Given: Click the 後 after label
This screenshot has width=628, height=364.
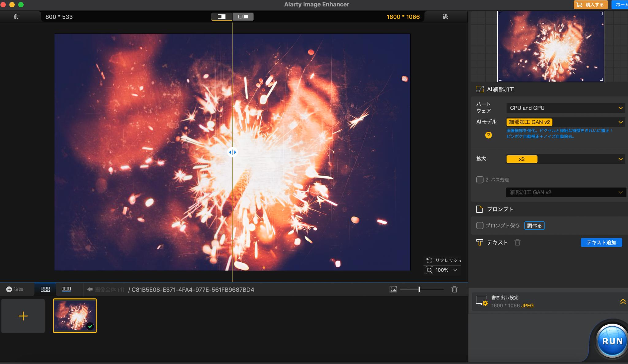Looking at the screenshot, I should click(x=445, y=17).
